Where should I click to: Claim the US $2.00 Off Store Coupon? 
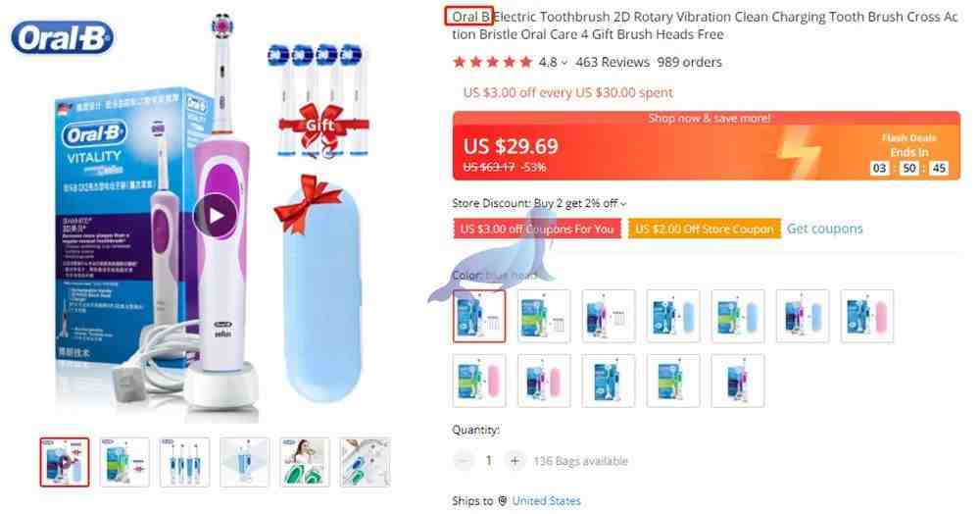pyautogui.click(x=705, y=229)
